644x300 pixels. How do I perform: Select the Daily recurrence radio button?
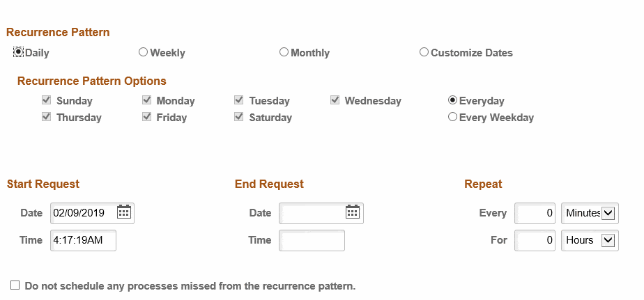(18, 52)
